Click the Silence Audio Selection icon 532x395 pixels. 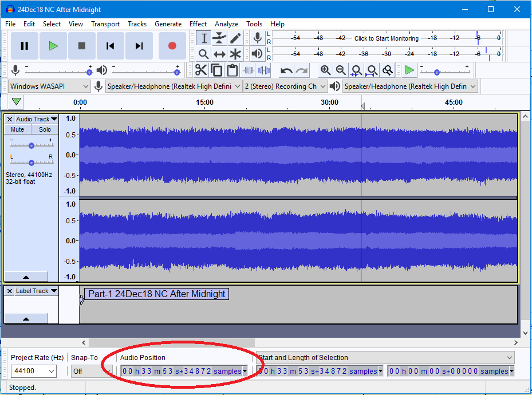point(264,70)
